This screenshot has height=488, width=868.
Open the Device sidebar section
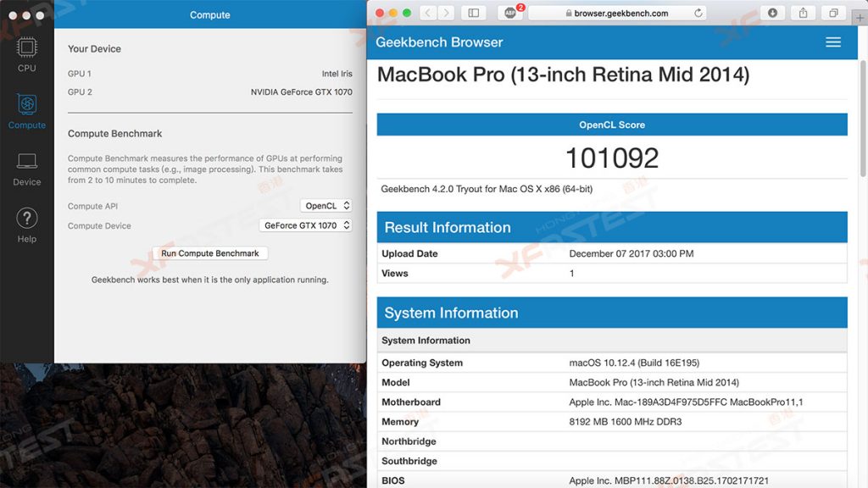(x=26, y=169)
